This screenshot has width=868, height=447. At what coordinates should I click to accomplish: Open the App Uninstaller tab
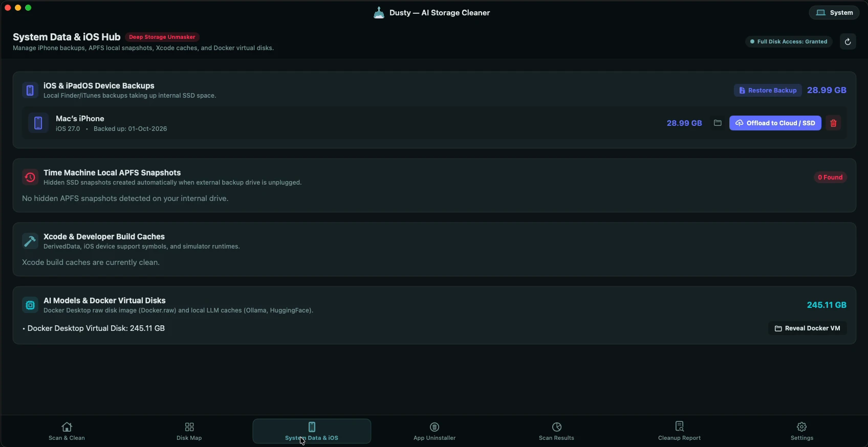tap(435, 431)
